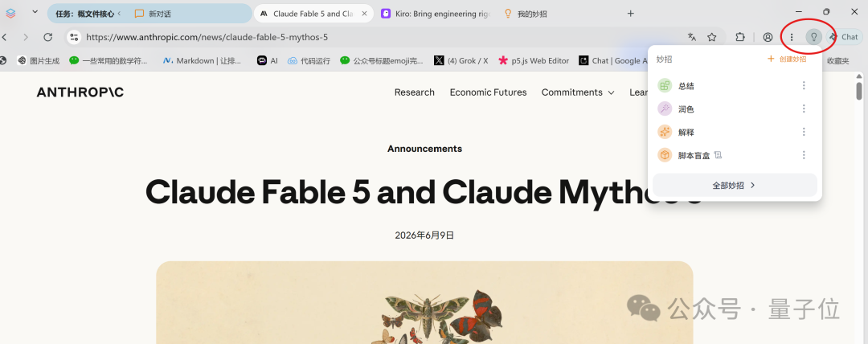Reload the page

(x=48, y=37)
